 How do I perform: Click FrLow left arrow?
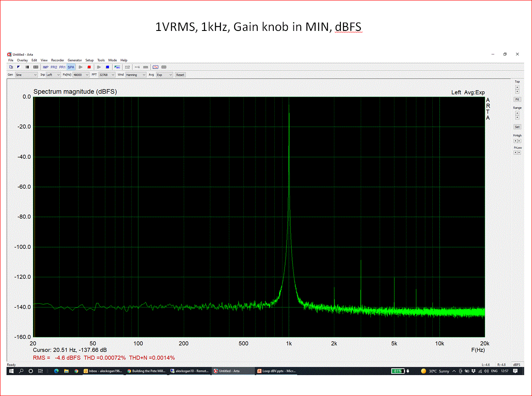[515, 152]
